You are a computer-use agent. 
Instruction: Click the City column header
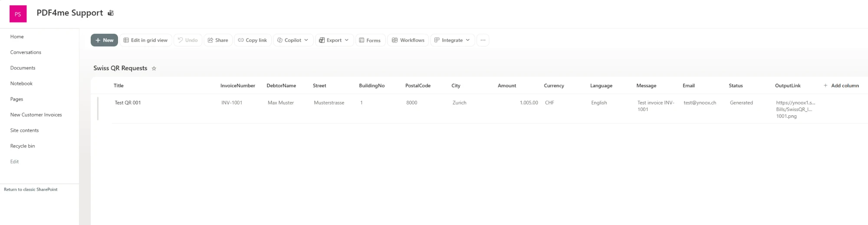tap(456, 86)
